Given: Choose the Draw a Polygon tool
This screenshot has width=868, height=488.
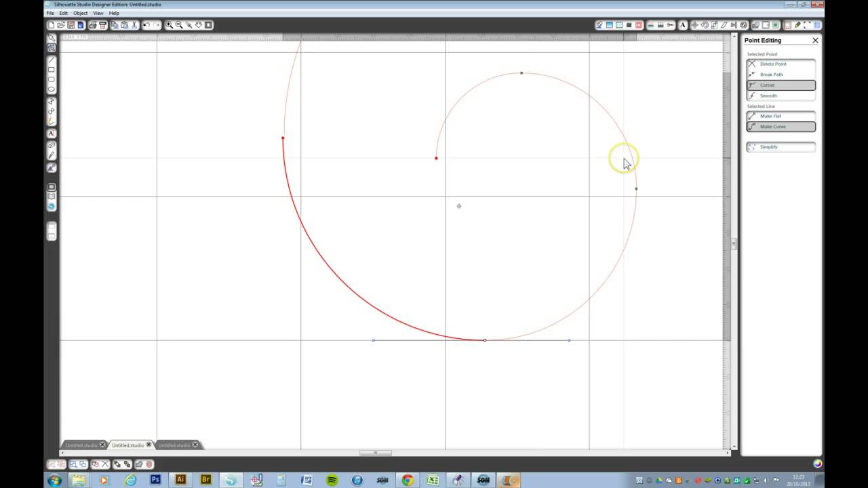Looking at the screenshot, I should click(52, 102).
